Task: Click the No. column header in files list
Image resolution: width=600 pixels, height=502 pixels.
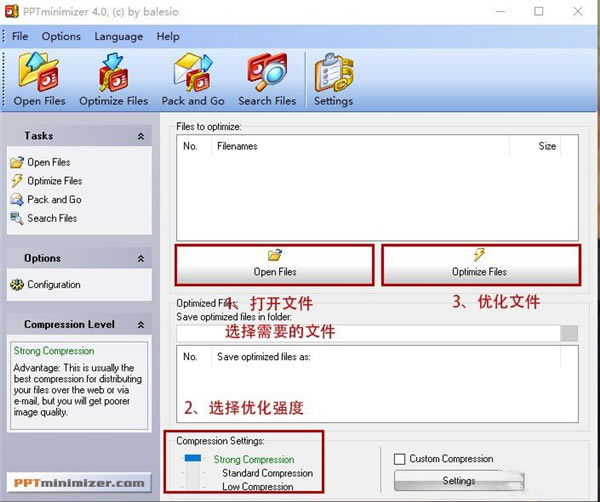Action: point(194,146)
